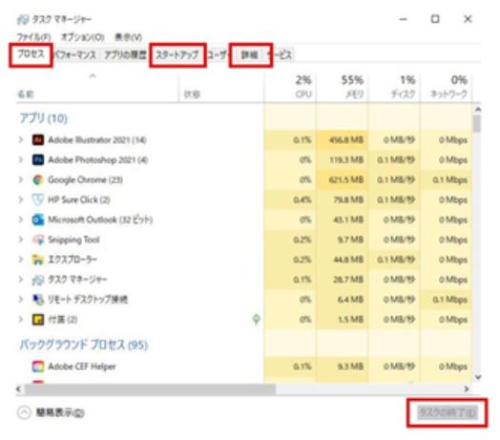Click the Snipping Tool icon
This screenshot has width=500, height=440.
pos(38,240)
